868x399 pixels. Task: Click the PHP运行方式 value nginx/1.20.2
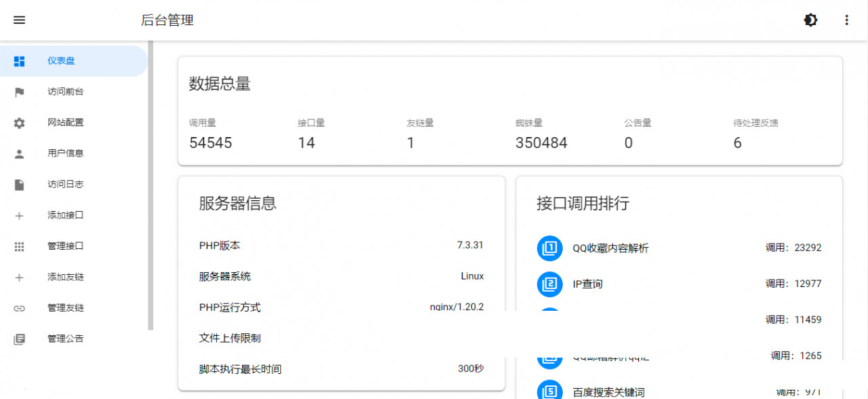(457, 307)
